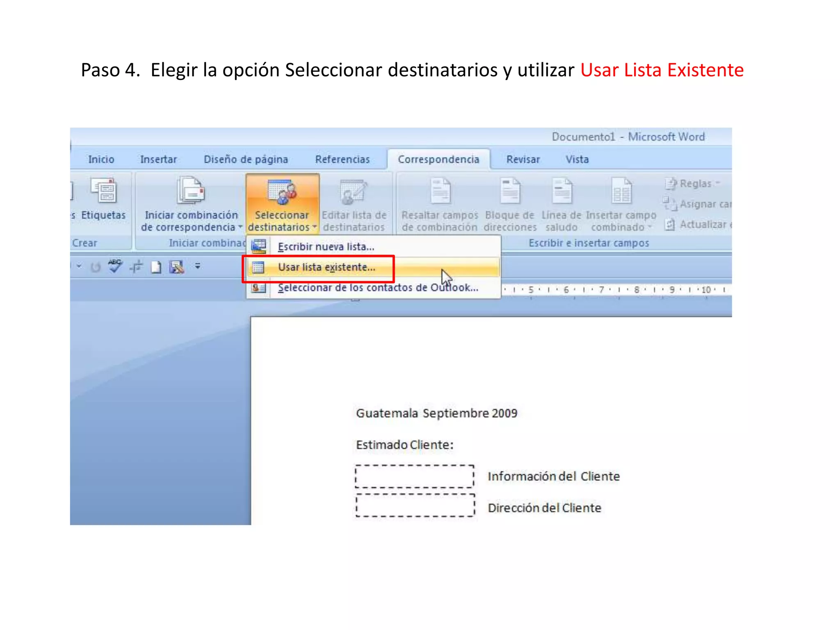Click the Etiquetas labels icon

click(103, 191)
